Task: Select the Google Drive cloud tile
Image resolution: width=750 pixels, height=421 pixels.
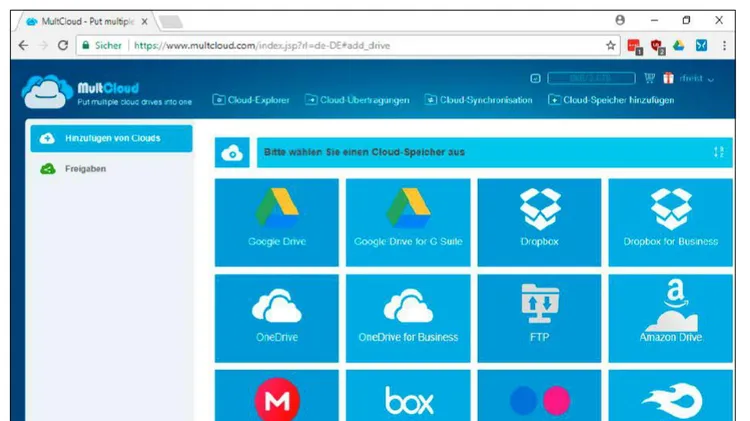Action: point(276,222)
